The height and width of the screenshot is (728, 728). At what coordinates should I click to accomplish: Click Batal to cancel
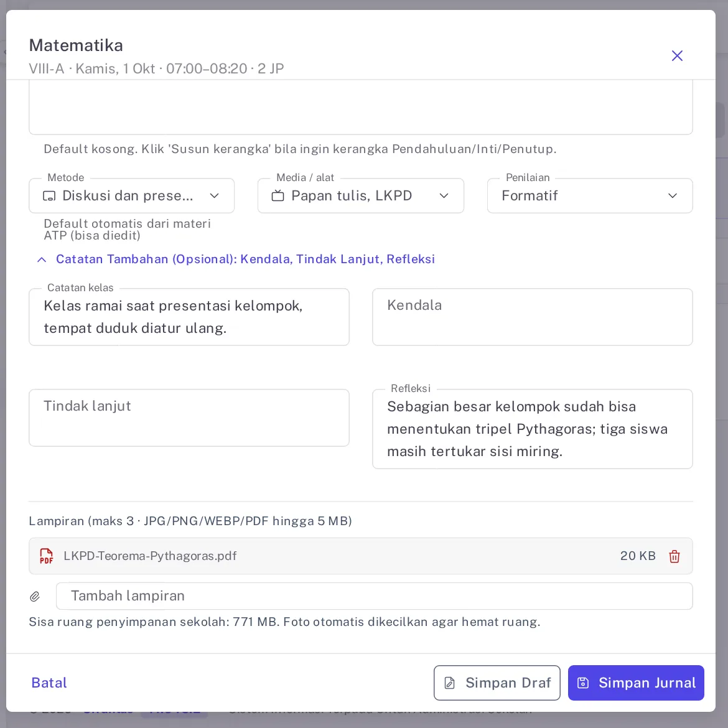pos(49,683)
